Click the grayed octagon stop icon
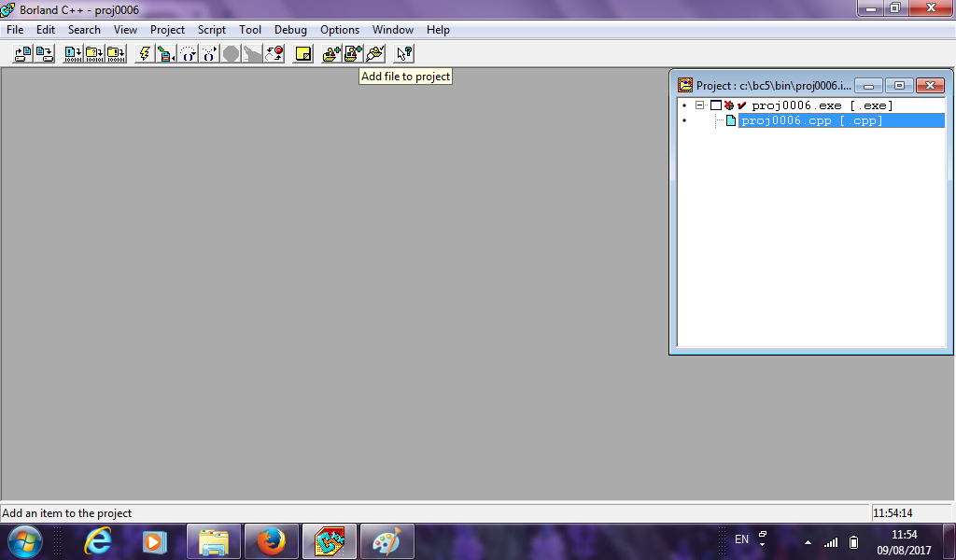Viewport: 956px width, 560px height. coord(231,53)
